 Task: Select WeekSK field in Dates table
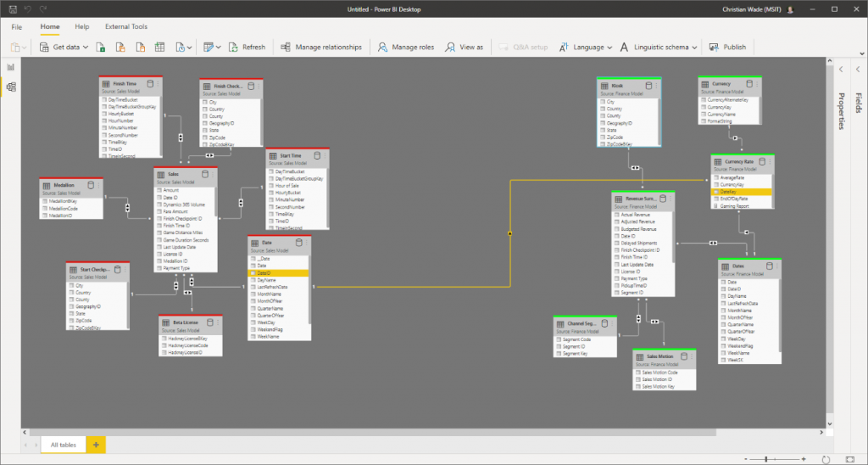coord(748,360)
